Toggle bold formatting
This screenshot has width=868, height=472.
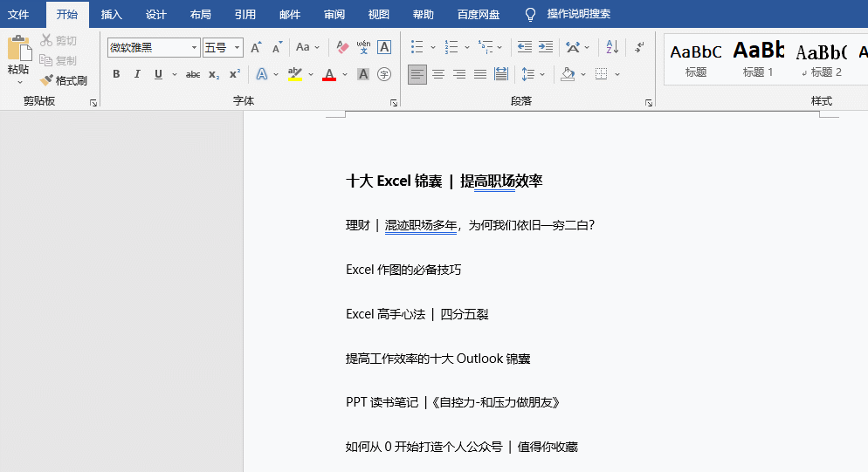(x=116, y=74)
